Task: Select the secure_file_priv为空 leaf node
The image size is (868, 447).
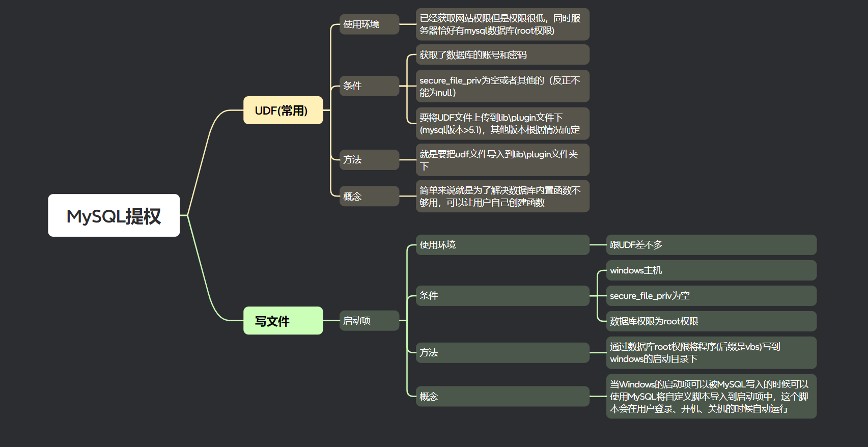Action: tap(711, 296)
